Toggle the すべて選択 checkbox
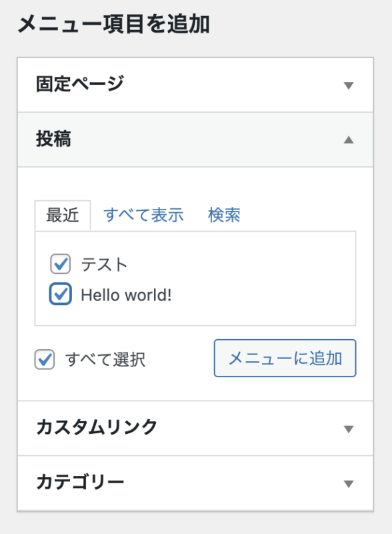The width and height of the screenshot is (392, 534). [45, 359]
